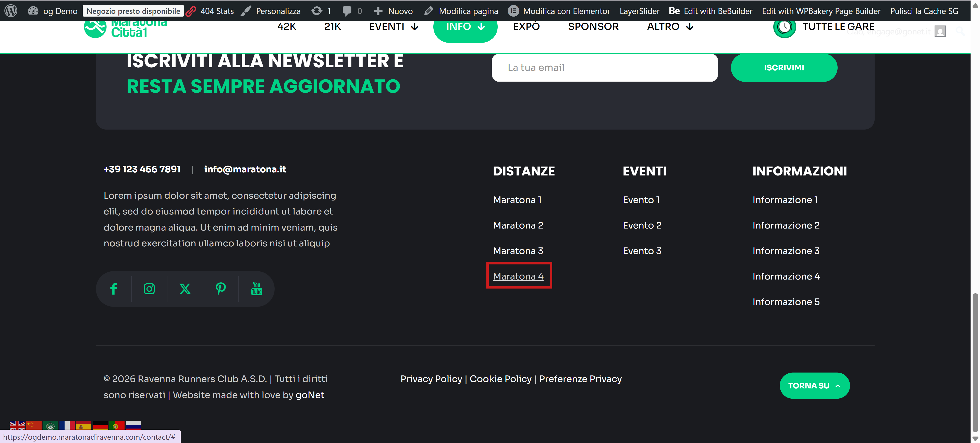Image resolution: width=980 pixels, height=443 pixels.
Task: Click the X (Twitter) social icon
Action: pyautogui.click(x=185, y=289)
